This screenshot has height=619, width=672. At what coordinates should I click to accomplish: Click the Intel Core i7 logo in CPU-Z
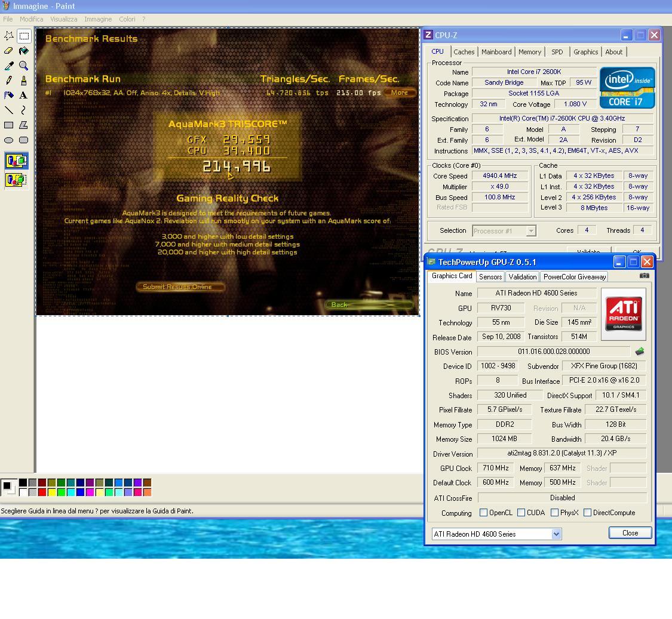pos(627,87)
